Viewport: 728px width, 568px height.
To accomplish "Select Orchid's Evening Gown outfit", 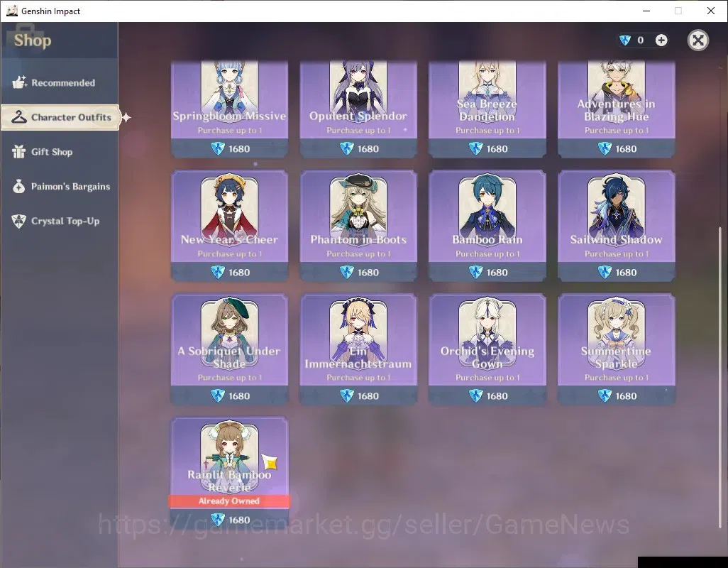I will [487, 349].
